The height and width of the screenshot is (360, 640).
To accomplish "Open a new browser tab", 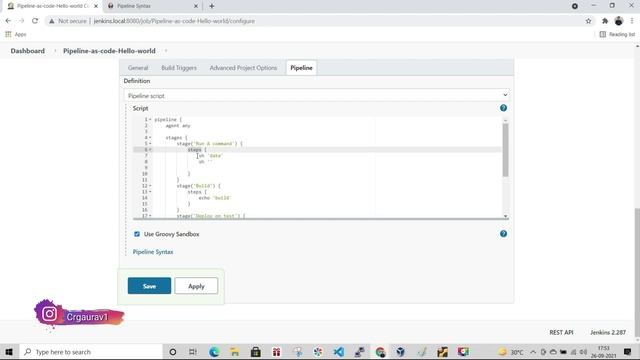I will 212,6.
